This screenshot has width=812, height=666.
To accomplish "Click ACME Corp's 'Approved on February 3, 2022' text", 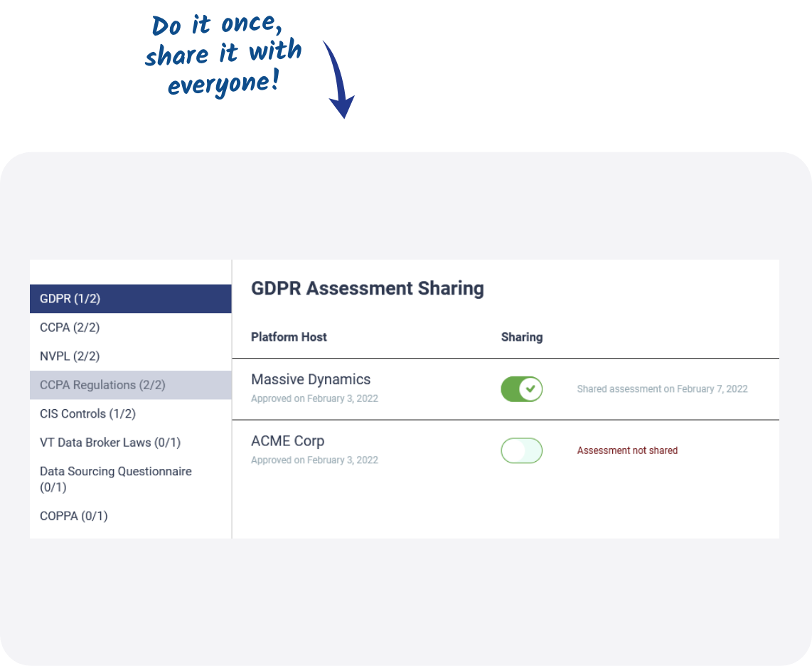I will click(314, 460).
